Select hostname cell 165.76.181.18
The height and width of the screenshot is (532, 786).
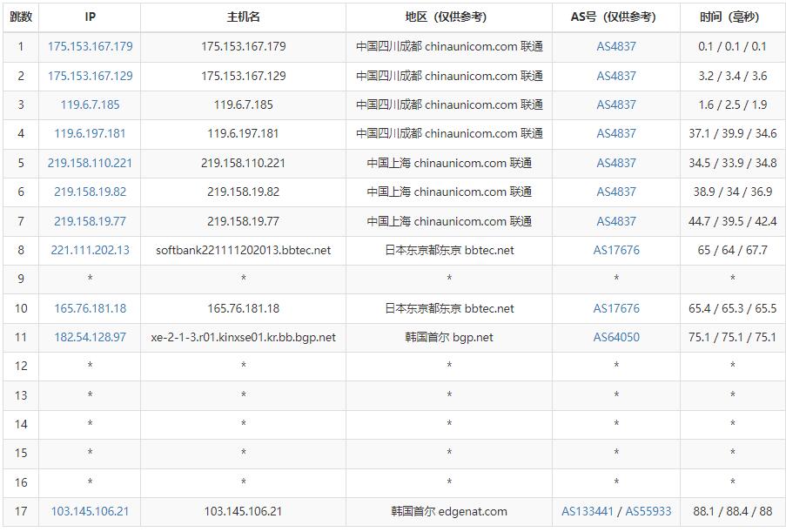click(x=243, y=308)
